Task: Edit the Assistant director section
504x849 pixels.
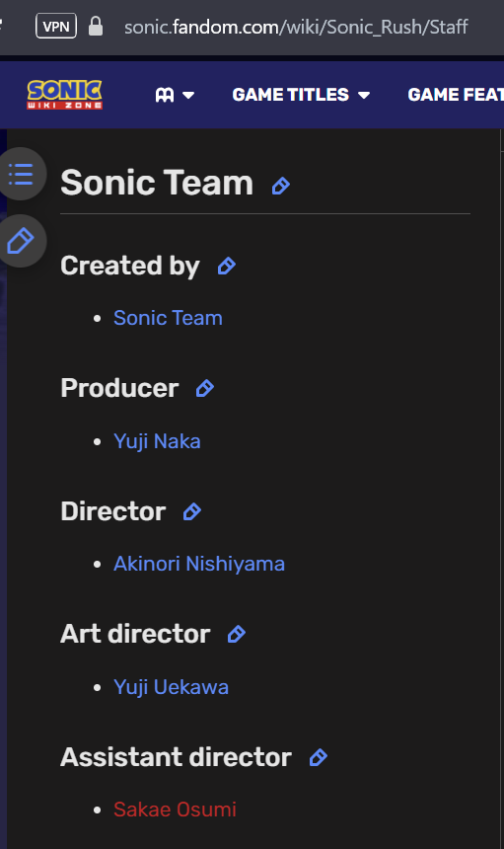Action: [x=319, y=757]
